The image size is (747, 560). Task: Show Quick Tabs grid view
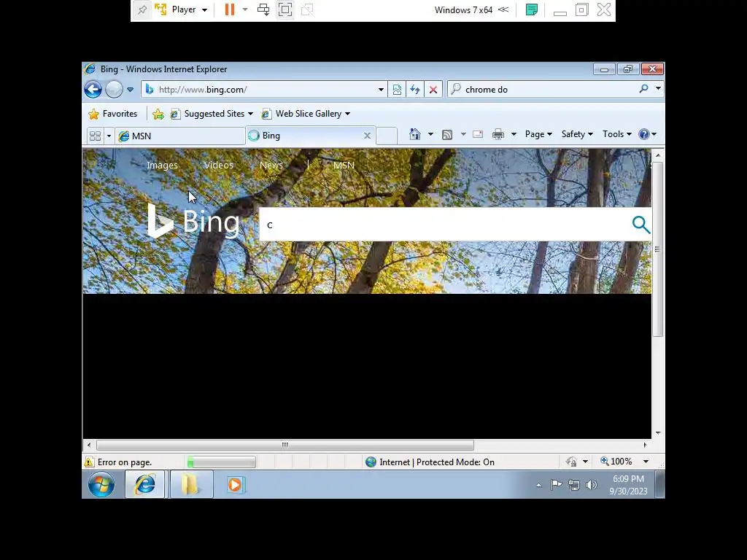pyautogui.click(x=96, y=136)
